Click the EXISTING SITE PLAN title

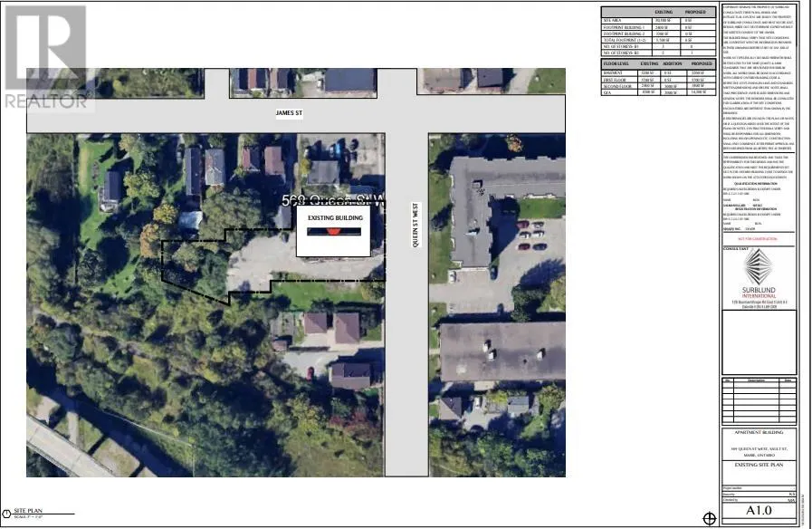(x=759, y=465)
